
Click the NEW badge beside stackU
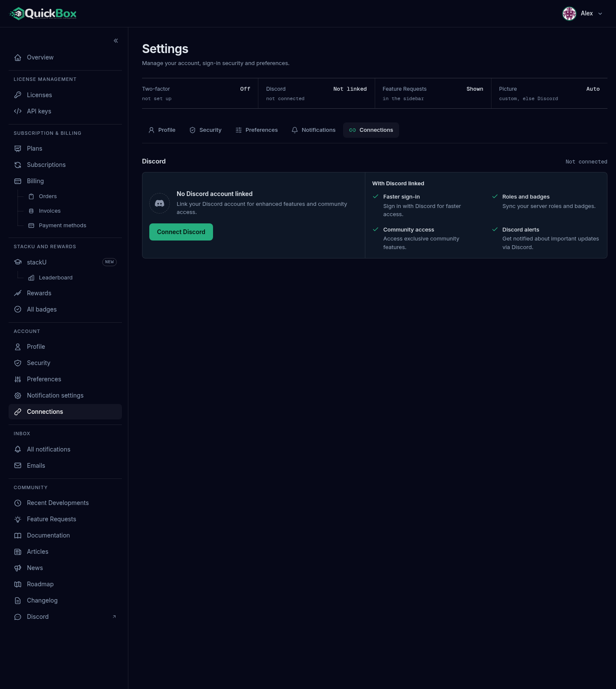pyautogui.click(x=110, y=262)
